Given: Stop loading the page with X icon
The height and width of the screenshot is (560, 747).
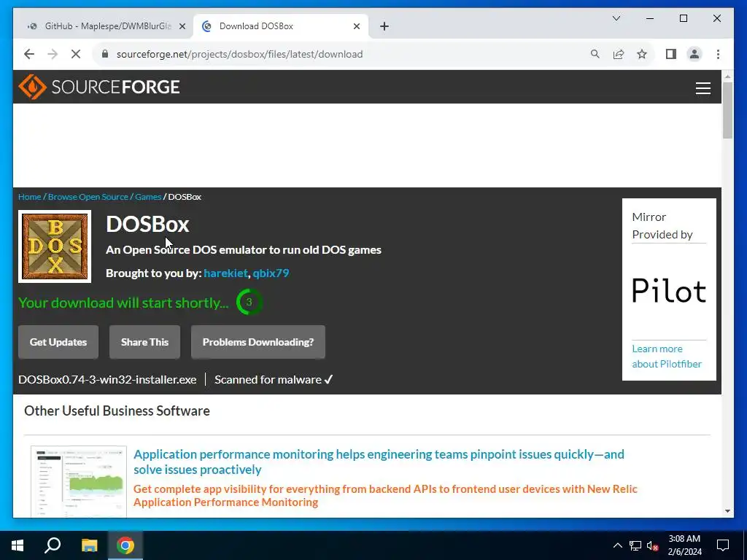Looking at the screenshot, I should 76,54.
